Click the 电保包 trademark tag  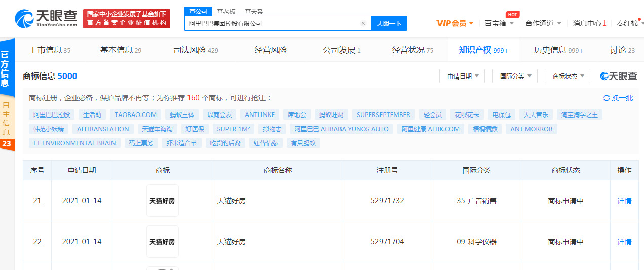pos(501,114)
